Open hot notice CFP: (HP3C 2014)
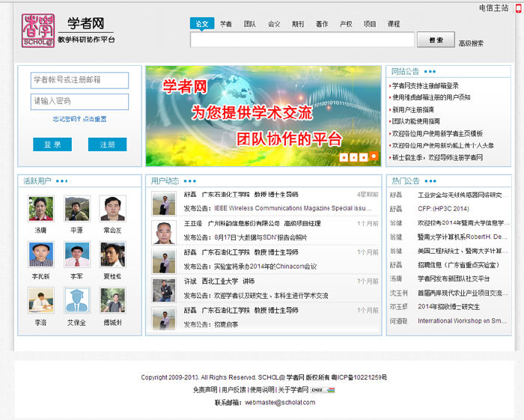The height and width of the screenshot is (420, 524). coord(443,208)
